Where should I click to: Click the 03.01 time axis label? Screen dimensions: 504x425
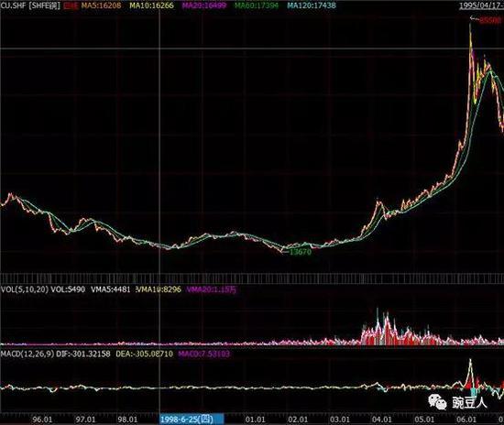(x=340, y=420)
